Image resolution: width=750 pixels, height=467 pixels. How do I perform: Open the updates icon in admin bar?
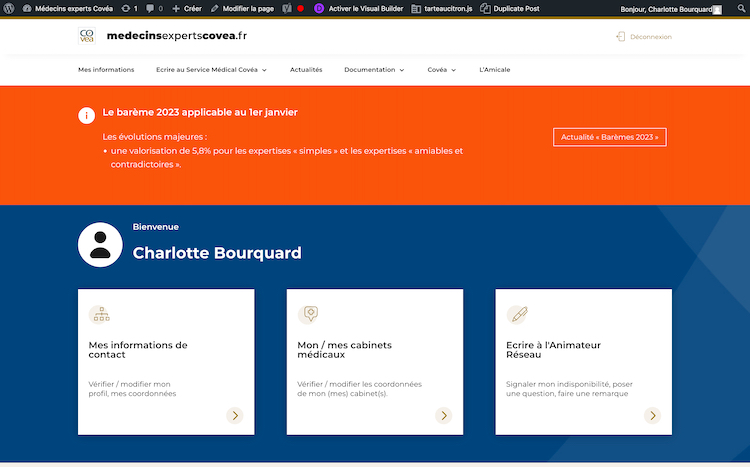click(128, 8)
